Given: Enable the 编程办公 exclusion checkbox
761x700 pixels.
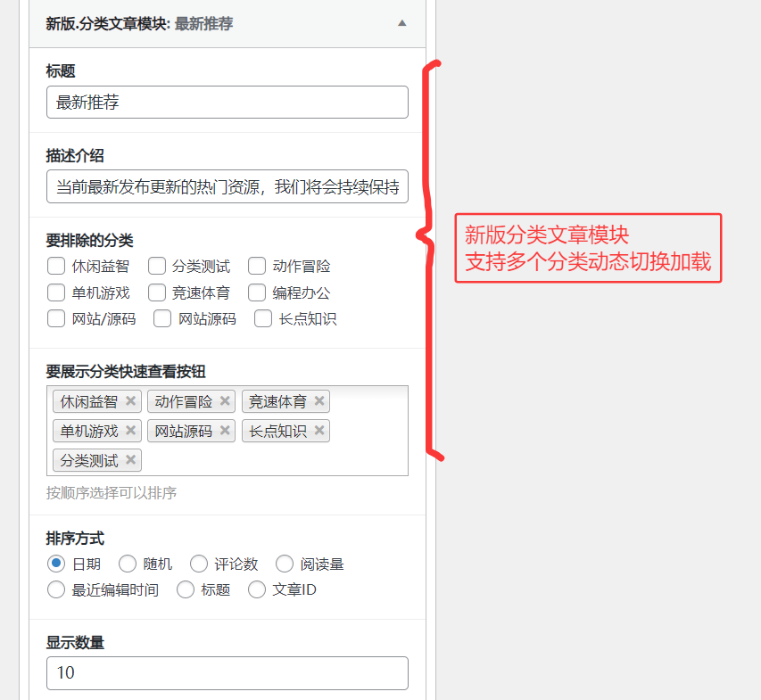Looking at the screenshot, I should [x=257, y=292].
